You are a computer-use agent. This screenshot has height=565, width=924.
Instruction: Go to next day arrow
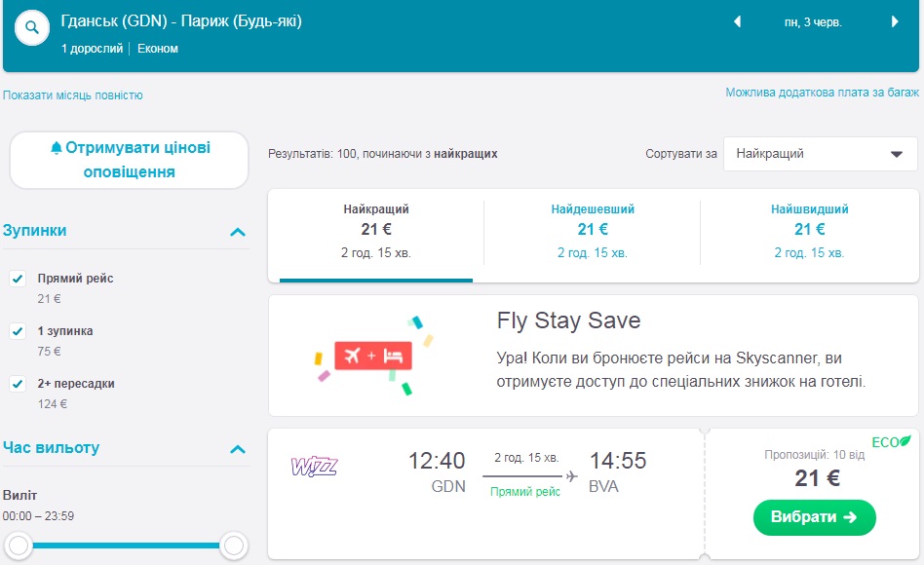[895, 22]
